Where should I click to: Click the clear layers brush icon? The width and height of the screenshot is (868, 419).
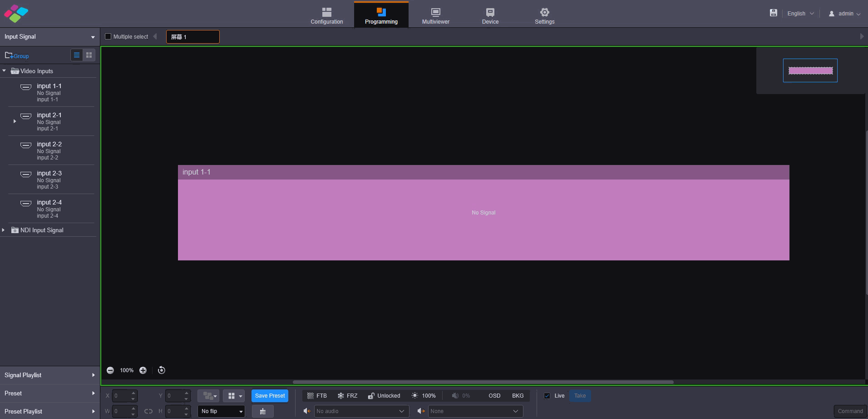263,411
